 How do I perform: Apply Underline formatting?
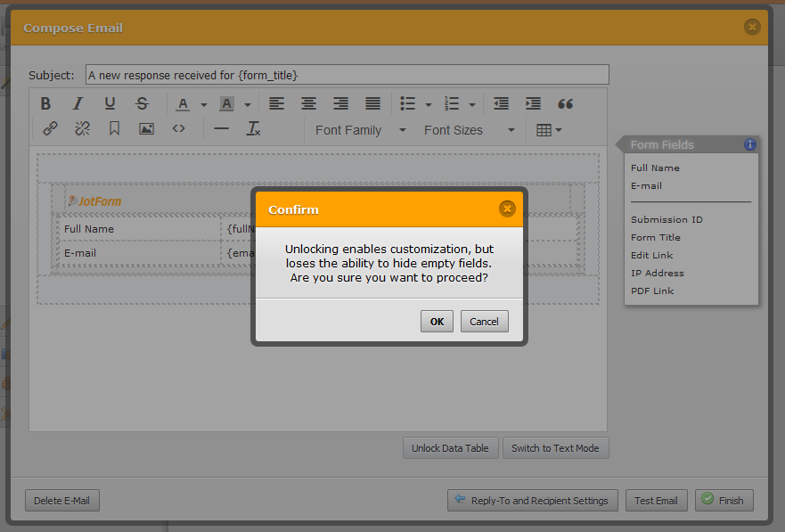pos(110,103)
